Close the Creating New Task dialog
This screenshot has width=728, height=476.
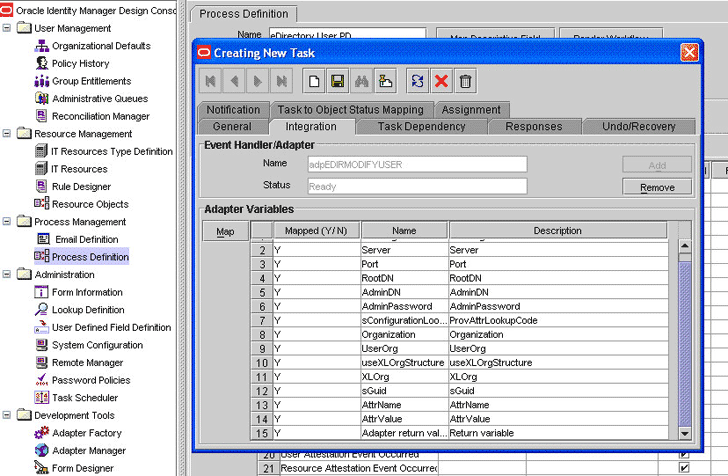pos(689,52)
